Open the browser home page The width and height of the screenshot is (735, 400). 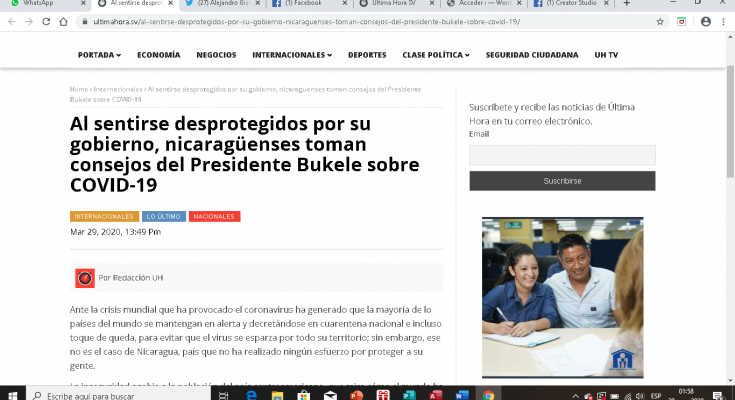tap(63, 22)
